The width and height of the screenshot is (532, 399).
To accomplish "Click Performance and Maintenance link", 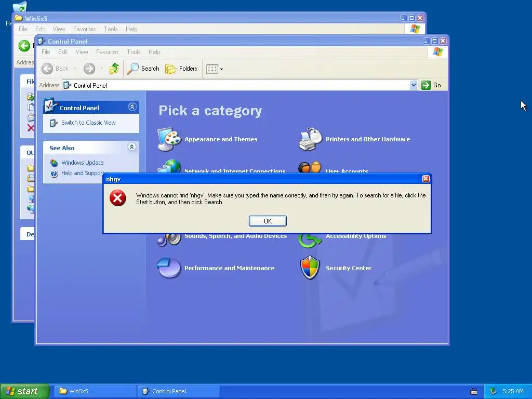I will coord(229,268).
